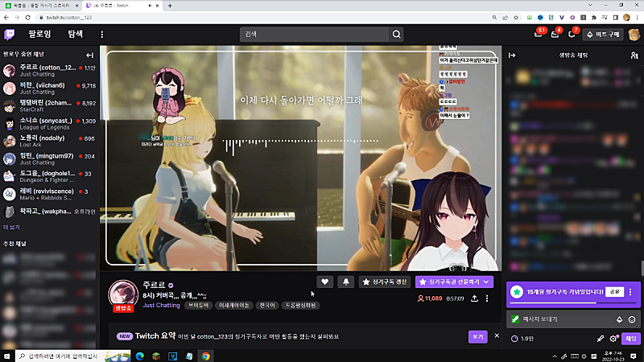644x362 pixels.
Task: Open channel points balance 1.9만
Action: (x=522, y=339)
